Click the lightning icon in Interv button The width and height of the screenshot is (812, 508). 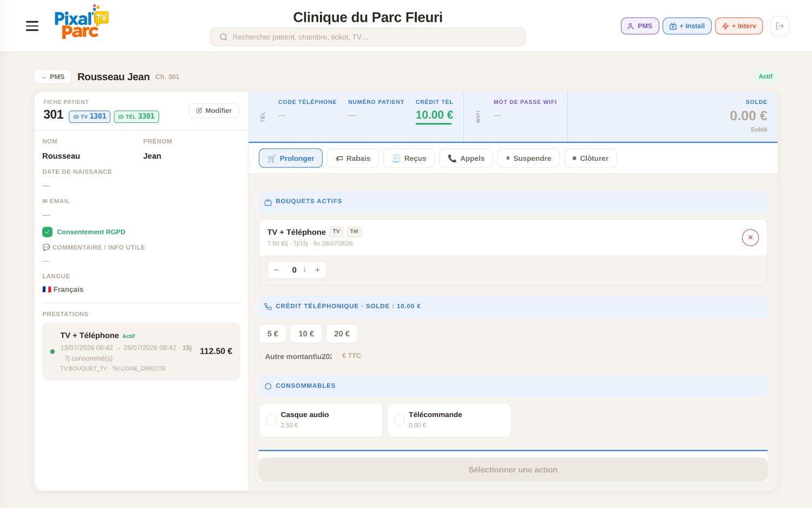(x=725, y=26)
